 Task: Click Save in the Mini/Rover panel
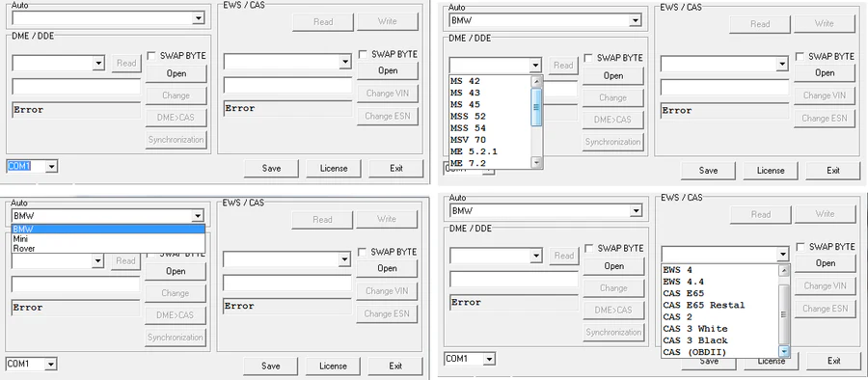click(x=270, y=366)
